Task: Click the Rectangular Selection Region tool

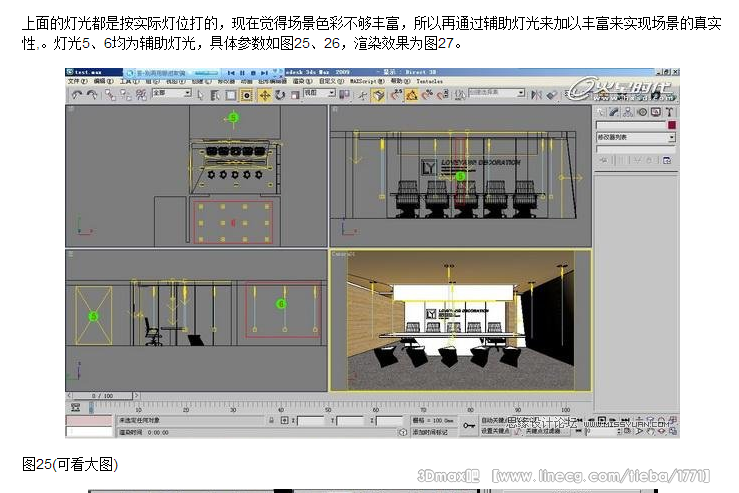Action: (x=230, y=95)
